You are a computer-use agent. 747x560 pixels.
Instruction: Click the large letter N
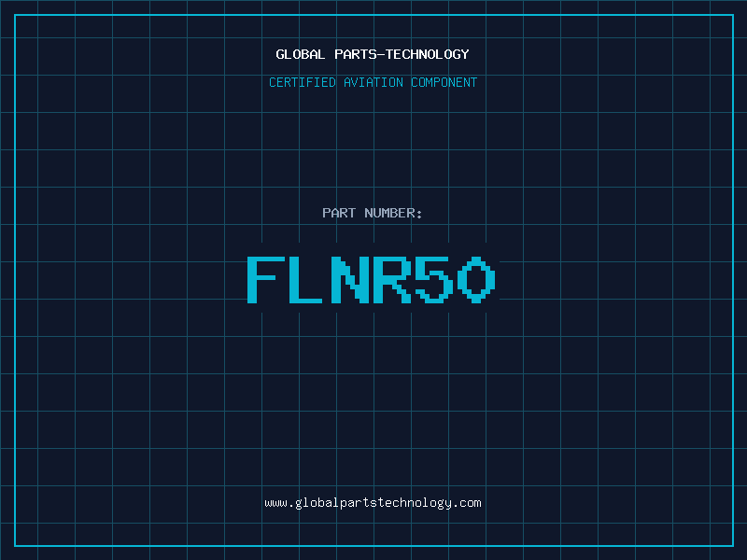(349, 279)
